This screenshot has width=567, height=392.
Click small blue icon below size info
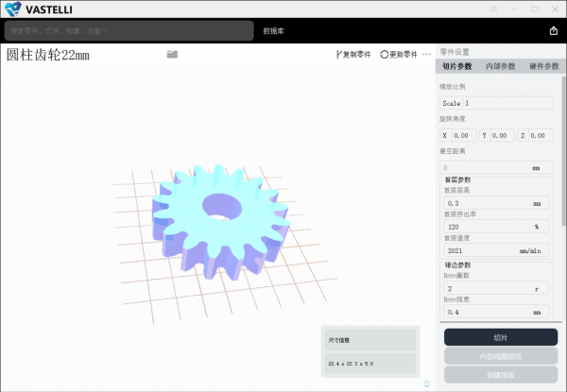[x=425, y=383]
